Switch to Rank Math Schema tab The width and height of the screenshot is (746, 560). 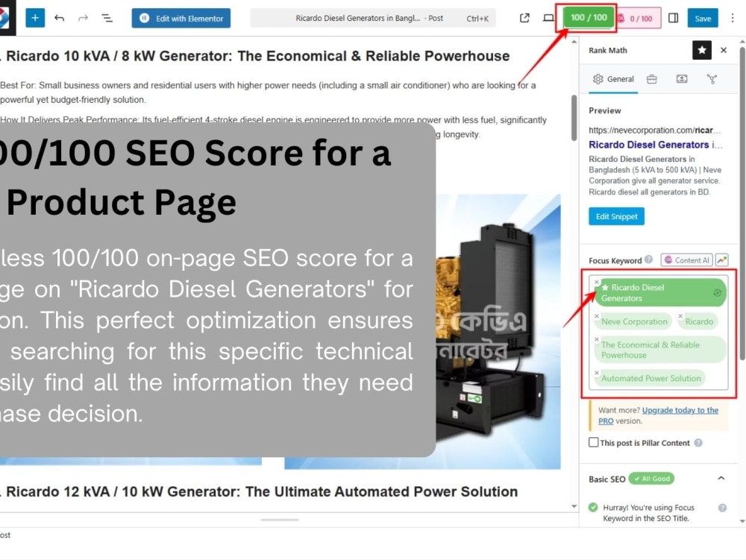click(x=682, y=79)
